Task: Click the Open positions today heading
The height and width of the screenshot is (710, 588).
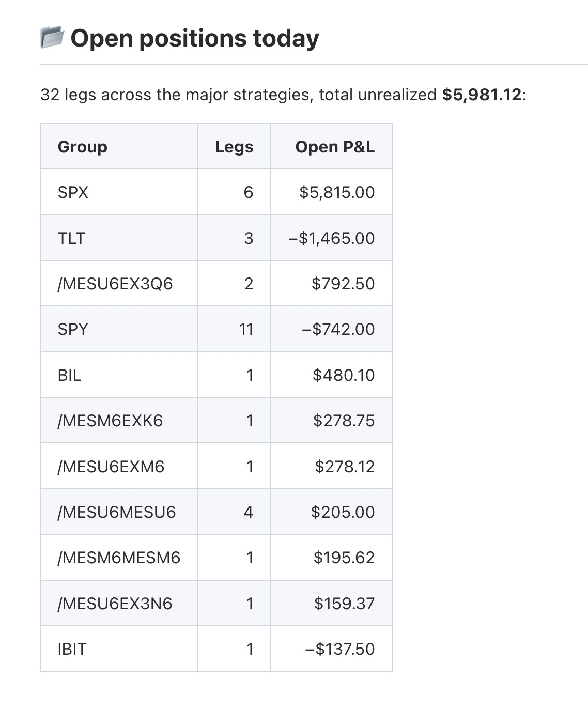Action: pos(195,38)
